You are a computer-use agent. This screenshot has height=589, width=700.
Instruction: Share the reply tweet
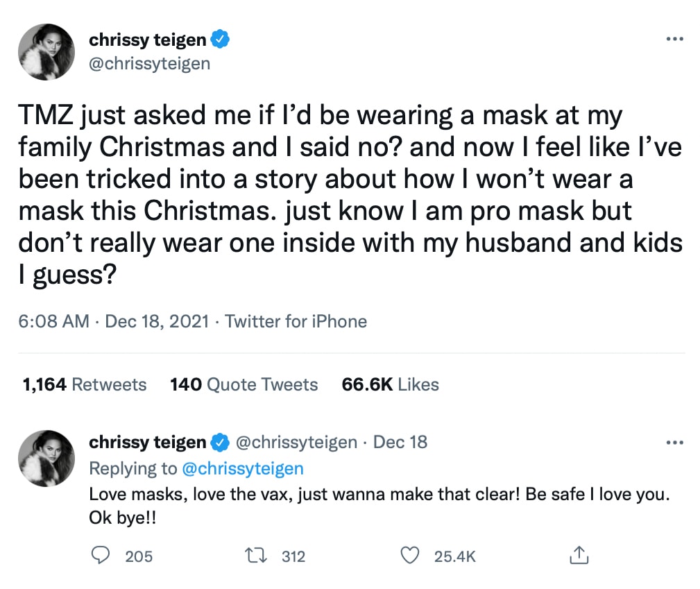tap(579, 555)
